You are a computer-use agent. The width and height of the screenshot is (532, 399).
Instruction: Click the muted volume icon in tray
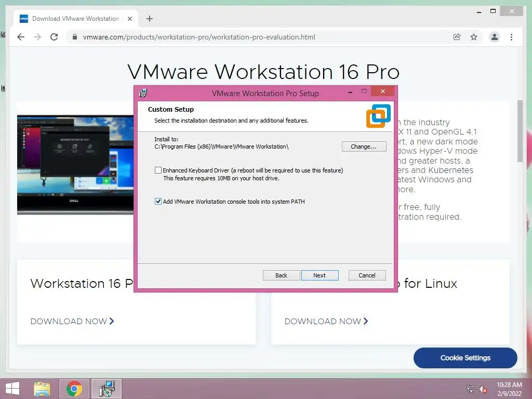coord(483,389)
